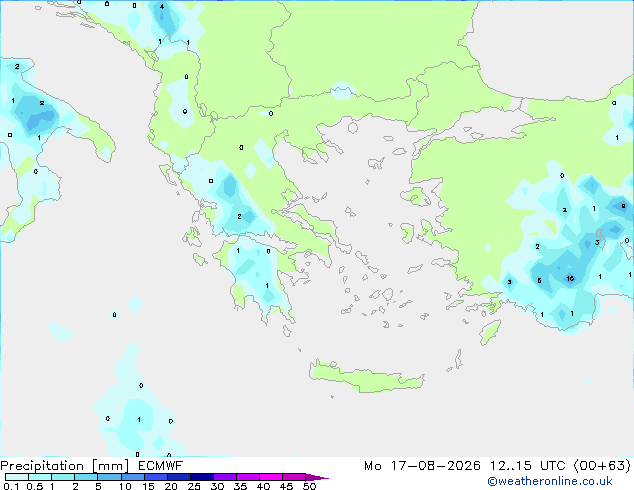
Task: Click the '16' precipitation value over Turkey
Action: tap(570, 279)
